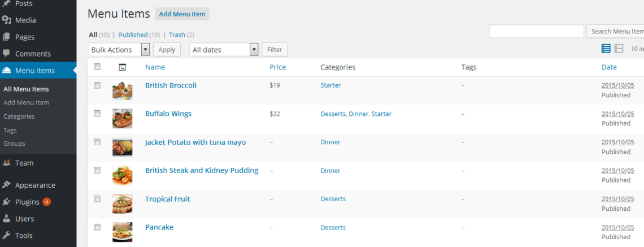Click the Media icon in sidebar
Image resolution: width=644 pixels, height=247 pixels.
pyautogui.click(x=6, y=20)
